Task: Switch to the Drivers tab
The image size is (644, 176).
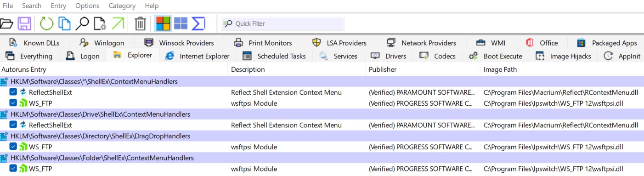Action: 389,56
